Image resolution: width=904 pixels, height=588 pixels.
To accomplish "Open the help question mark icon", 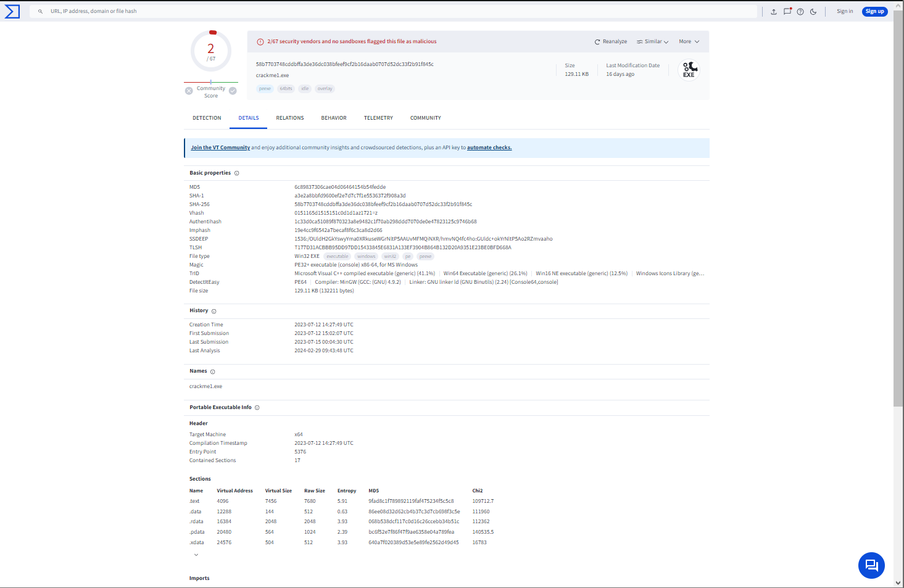I will click(800, 12).
